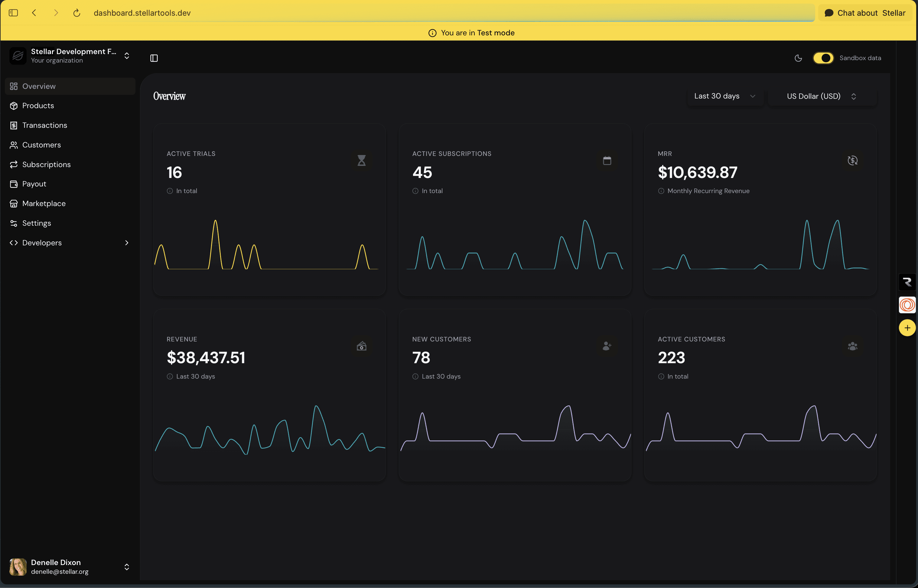Click the $38,437.51 revenue value
Viewport: 918px width, 588px height.
(206, 358)
